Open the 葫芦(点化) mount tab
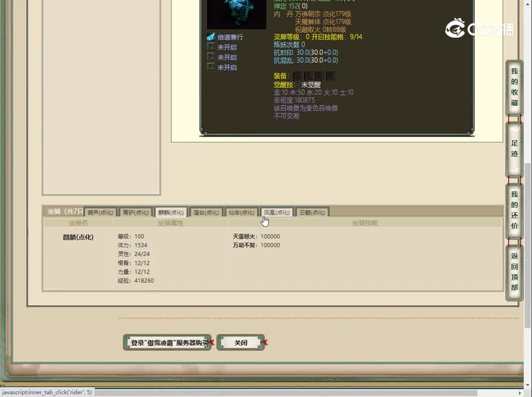The image size is (532, 397). (x=100, y=212)
